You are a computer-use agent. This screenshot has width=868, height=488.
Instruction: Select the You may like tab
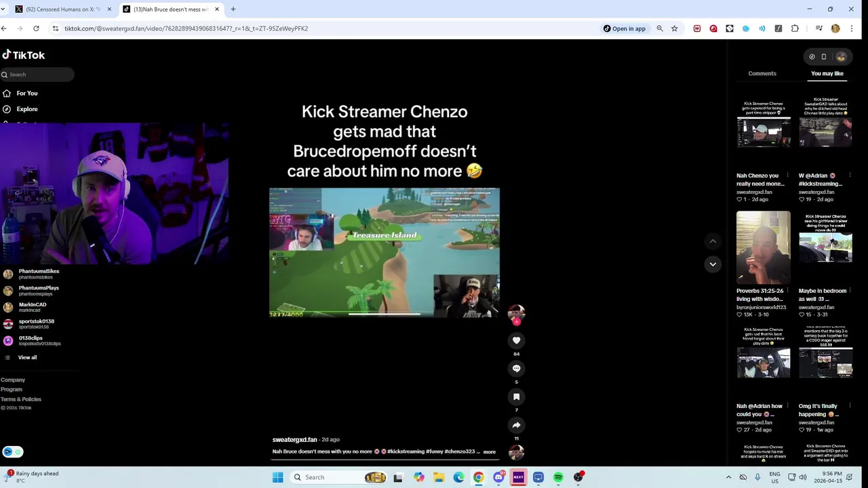(x=827, y=73)
